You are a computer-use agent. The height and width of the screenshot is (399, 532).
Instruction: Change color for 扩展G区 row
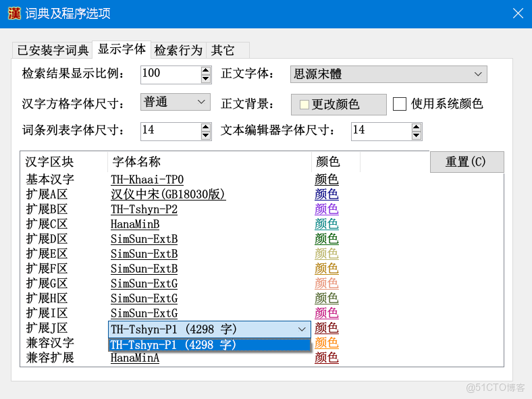[x=327, y=284]
